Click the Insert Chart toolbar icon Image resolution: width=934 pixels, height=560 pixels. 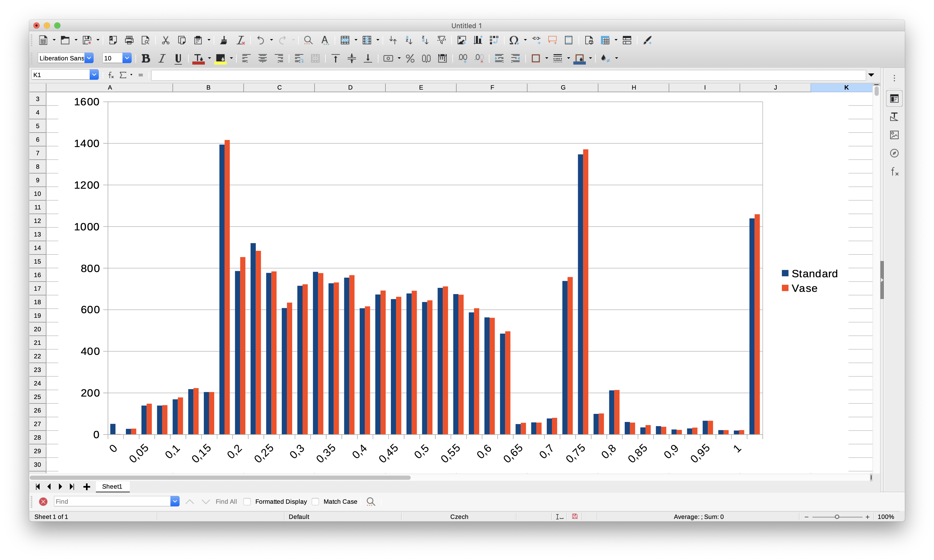tap(478, 40)
